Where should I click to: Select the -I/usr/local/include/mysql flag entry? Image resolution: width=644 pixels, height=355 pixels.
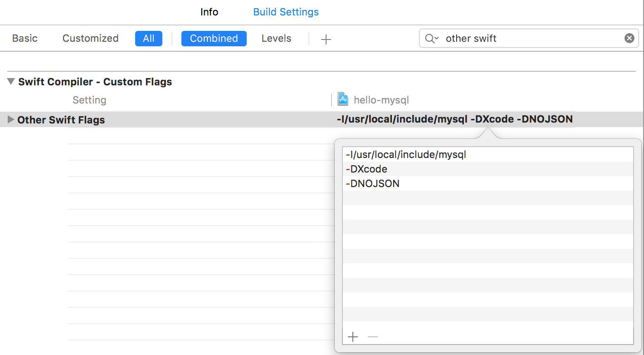(406, 154)
